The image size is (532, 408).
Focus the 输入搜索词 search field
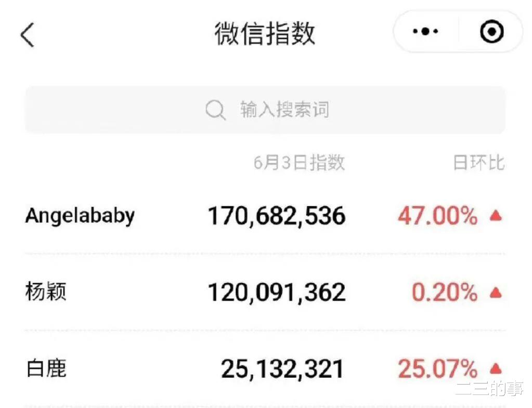(265, 110)
